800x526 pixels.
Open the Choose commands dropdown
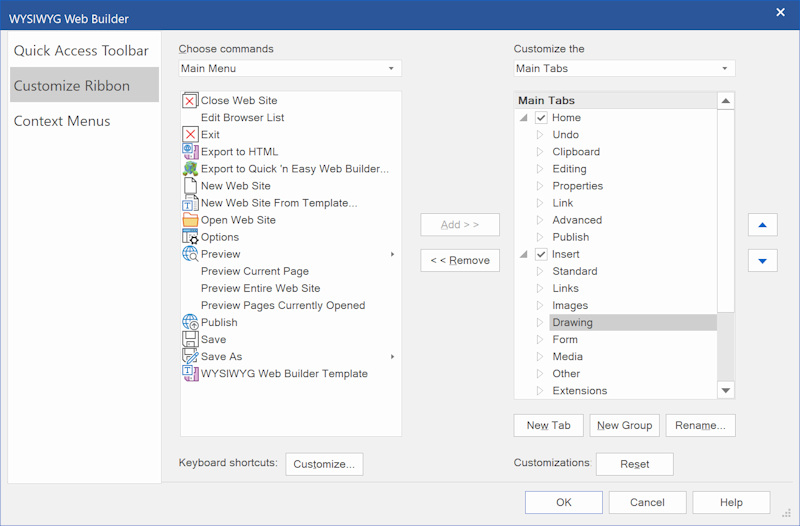click(290, 69)
